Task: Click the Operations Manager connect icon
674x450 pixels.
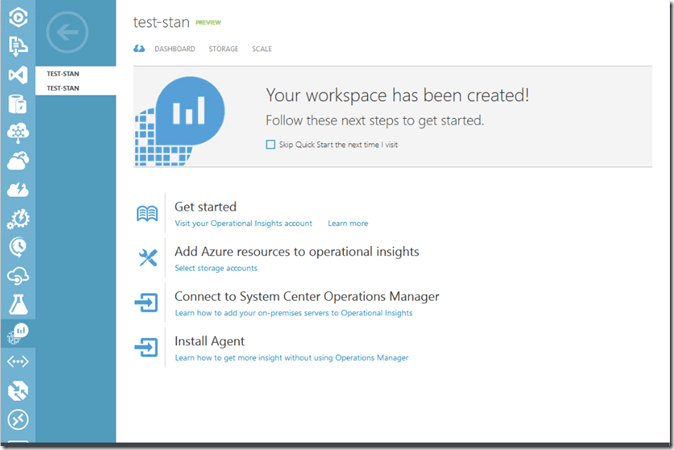Action: point(147,303)
